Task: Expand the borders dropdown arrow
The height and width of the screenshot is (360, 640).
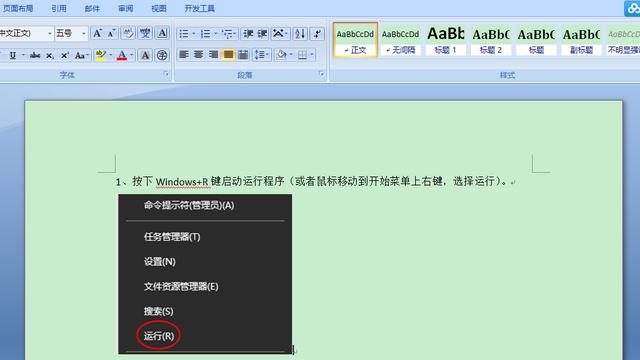Action: pyautogui.click(x=312, y=55)
